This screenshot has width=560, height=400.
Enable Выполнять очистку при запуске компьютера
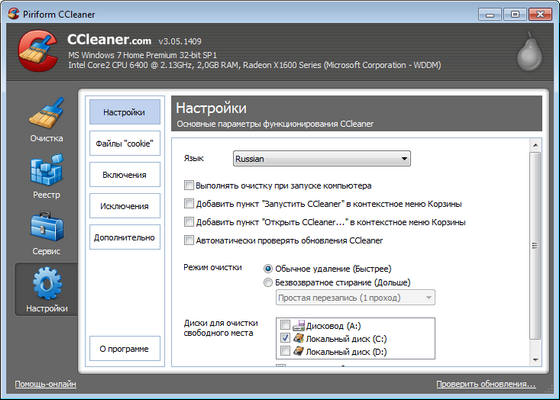click(189, 185)
